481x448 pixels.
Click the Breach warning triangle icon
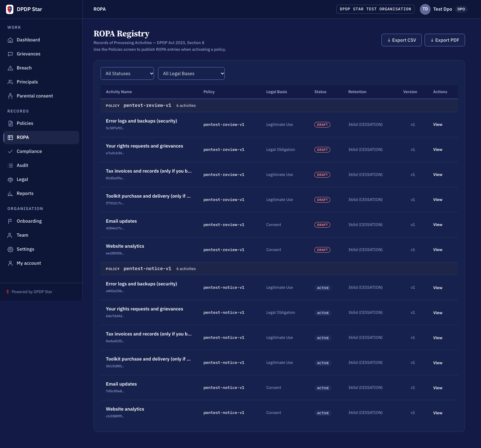(10, 68)
